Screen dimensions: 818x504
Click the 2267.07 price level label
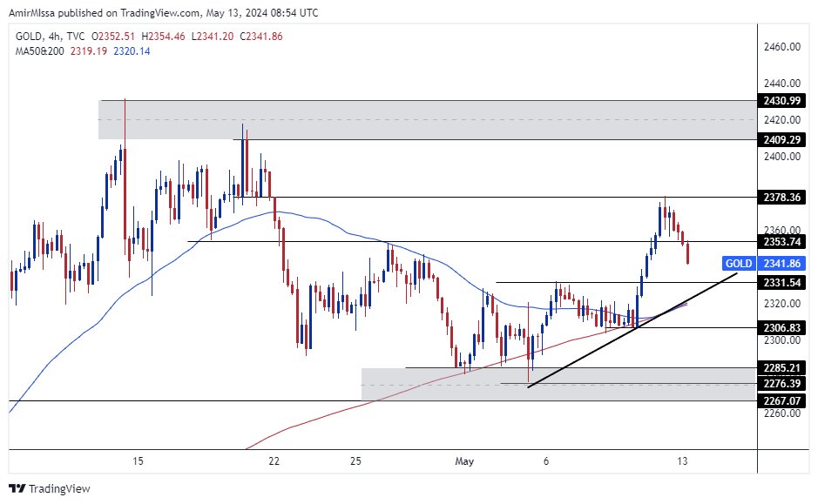pos(781,401)
